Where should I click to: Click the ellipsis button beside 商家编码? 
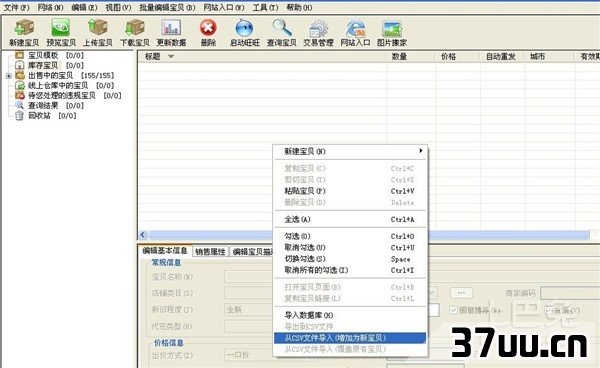pyautogui.click(x=461, y=293)
